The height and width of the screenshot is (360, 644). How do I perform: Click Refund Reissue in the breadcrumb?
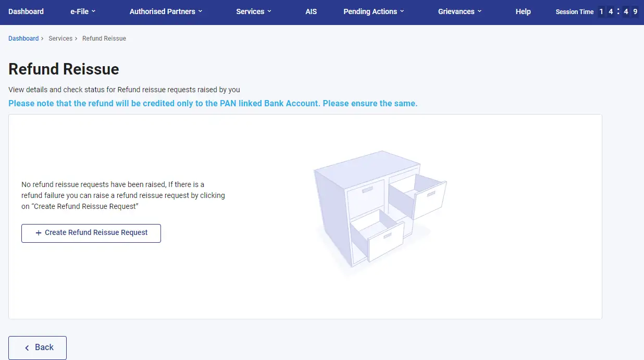tap(104, 39)
